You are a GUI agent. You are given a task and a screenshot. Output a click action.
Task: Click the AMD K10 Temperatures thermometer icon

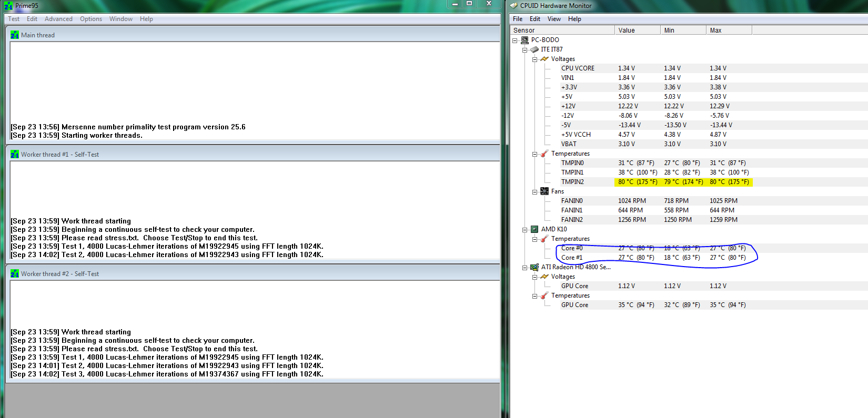(544, 239)
